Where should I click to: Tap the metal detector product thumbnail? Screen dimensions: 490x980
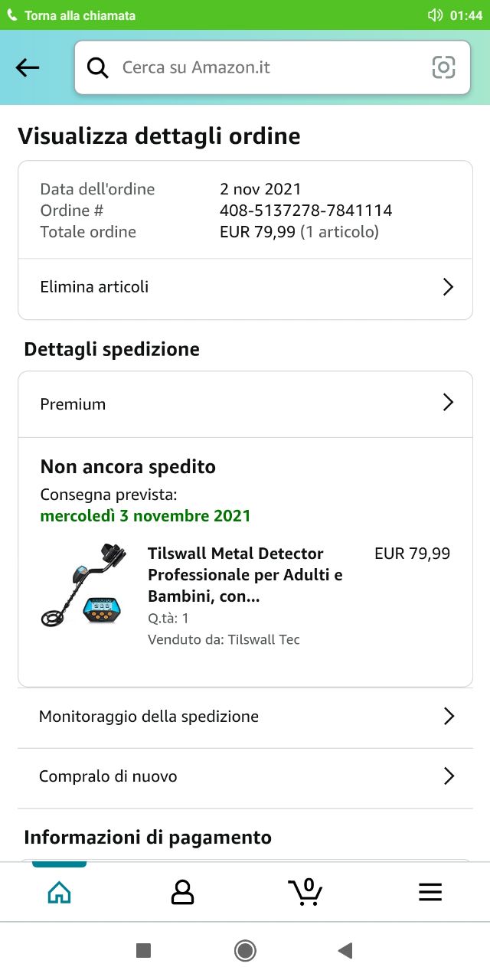pyautogui.click(x=85, y=584)
